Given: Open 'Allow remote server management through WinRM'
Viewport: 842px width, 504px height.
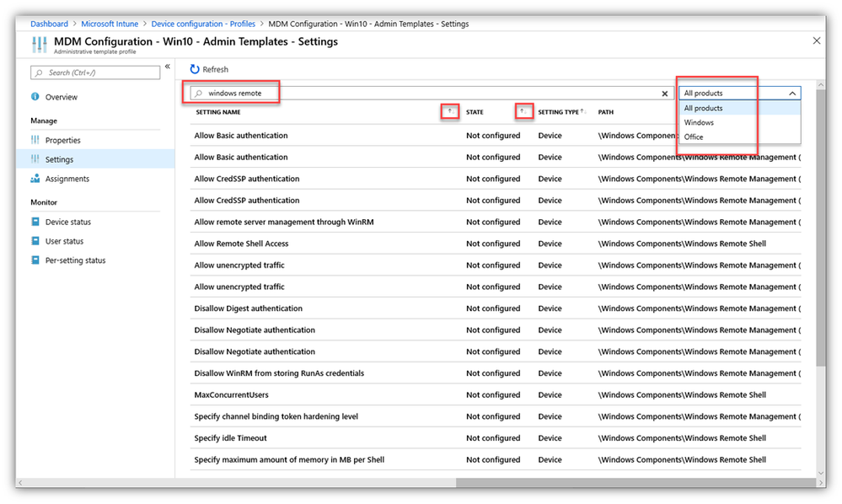Looking at the screenshot, I should 284,222.
